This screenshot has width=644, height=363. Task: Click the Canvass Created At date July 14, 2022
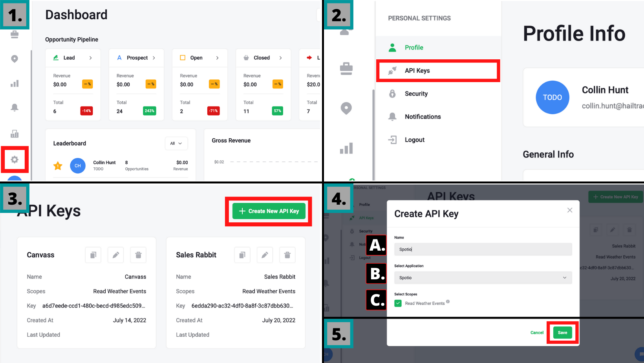pos(130,320)
